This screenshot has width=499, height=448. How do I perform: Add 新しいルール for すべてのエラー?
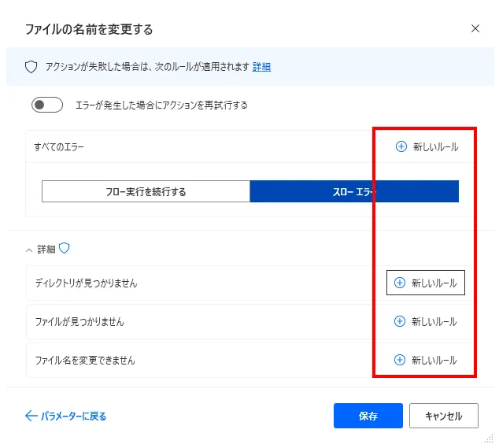click(426, 146)
